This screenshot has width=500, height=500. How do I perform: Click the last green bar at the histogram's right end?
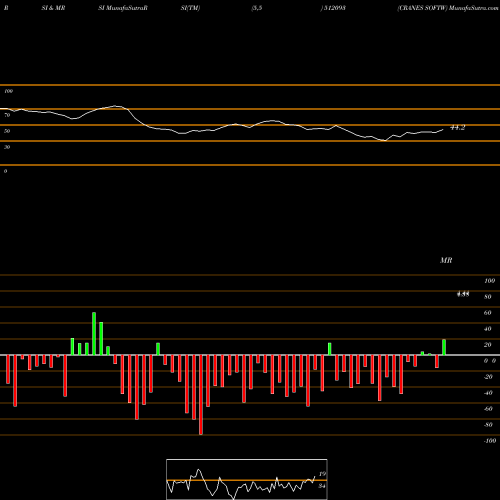click(444, 347)
